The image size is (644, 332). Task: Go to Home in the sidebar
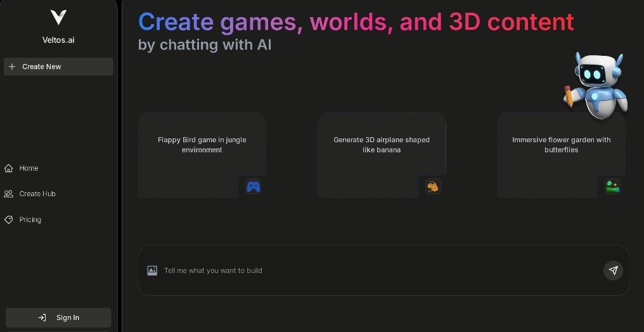(29, 168)
